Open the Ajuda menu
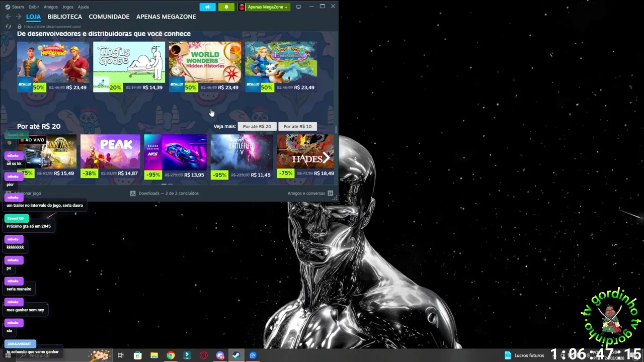Screen dimensions: 644x362 click(x=84, y=7)
